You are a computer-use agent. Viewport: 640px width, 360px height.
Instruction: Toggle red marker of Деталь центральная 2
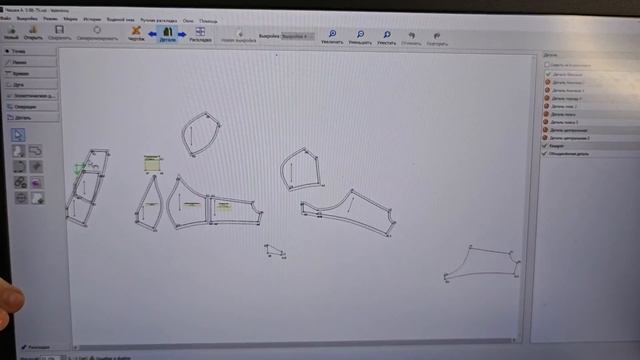pos(545,138)
